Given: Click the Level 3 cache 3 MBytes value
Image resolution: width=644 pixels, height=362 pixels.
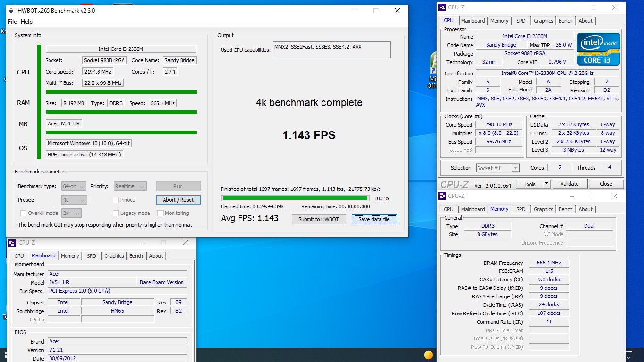Looking at the screenshot, I should click(x=573, y=150).
